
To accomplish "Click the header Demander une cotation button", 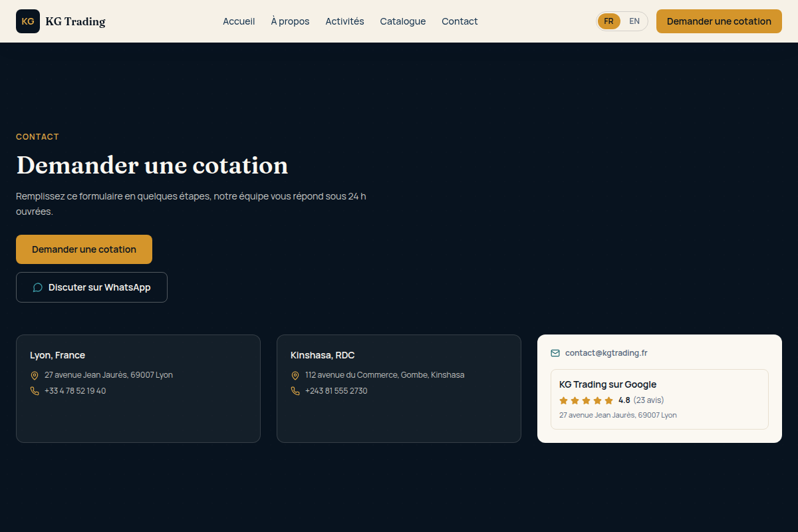I will tap(719, 21).
